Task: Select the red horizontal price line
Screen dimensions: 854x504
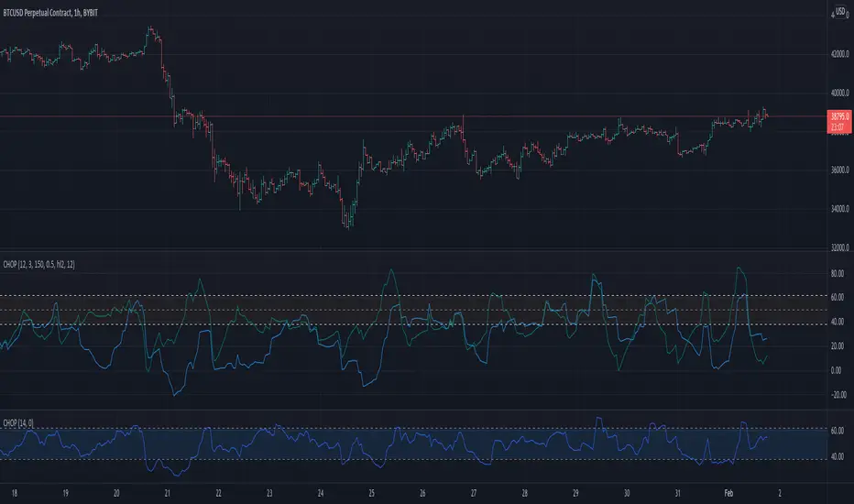Action: coord(413,116)
